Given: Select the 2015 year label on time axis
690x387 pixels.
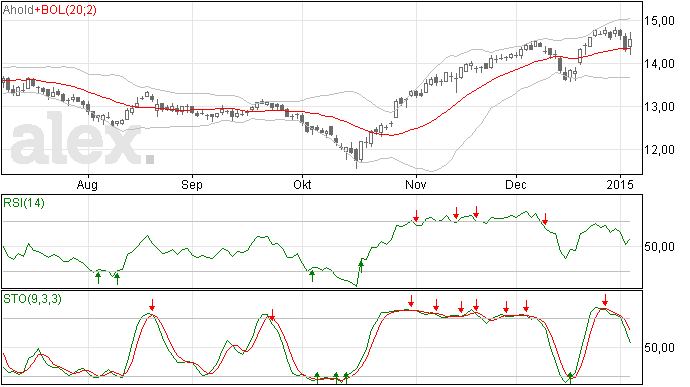Looking at the screenshot, I should coord(620,184).
